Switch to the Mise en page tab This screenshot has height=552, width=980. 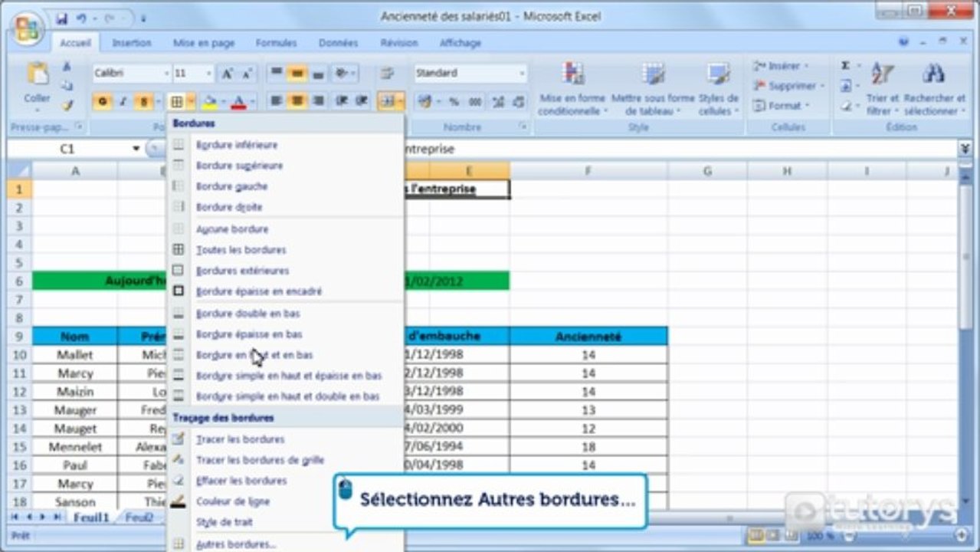tap(204, 43)
